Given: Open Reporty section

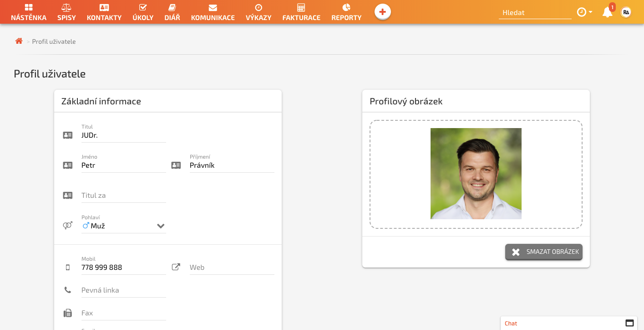Looking at the screenshot, I should click(x=346, y=12).
